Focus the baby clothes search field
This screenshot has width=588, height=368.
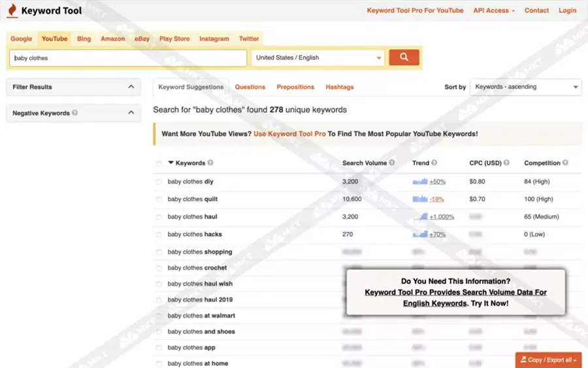128,58
